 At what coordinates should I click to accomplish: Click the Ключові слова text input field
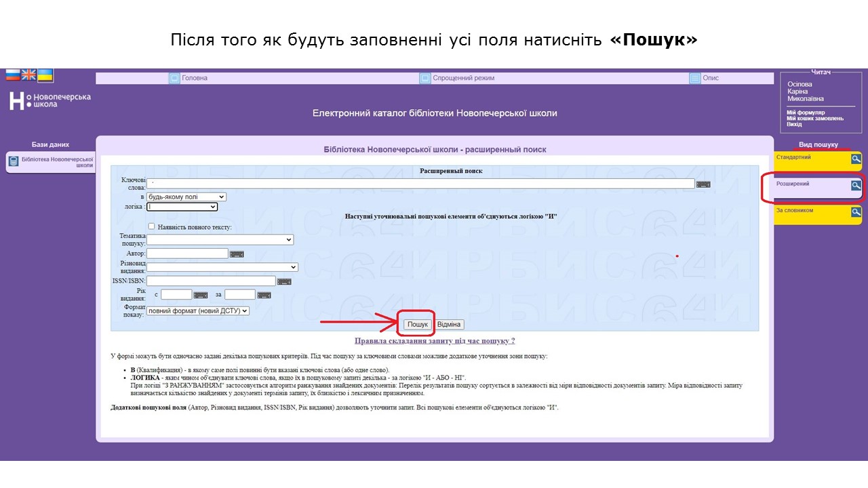click(420, 184)
